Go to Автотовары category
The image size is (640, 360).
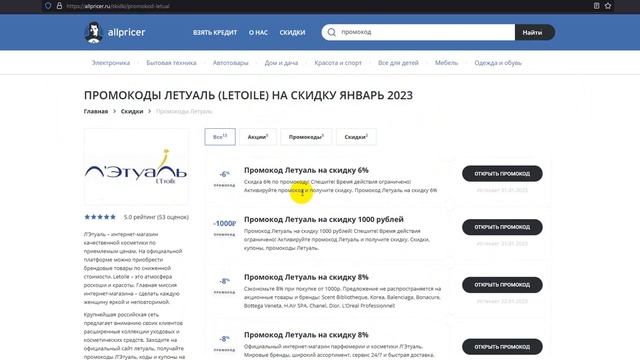pyautogui.click(x=231, y=63)
